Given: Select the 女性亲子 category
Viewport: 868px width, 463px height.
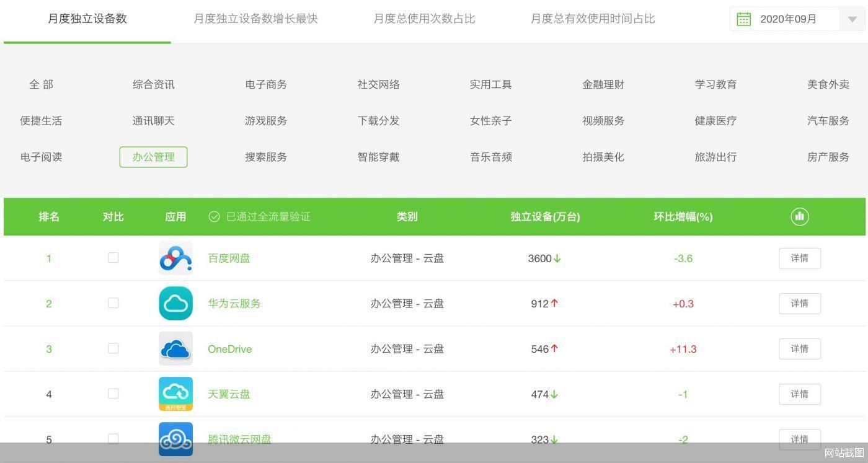Looking at the screenshot, I should (x=490, y=121).
